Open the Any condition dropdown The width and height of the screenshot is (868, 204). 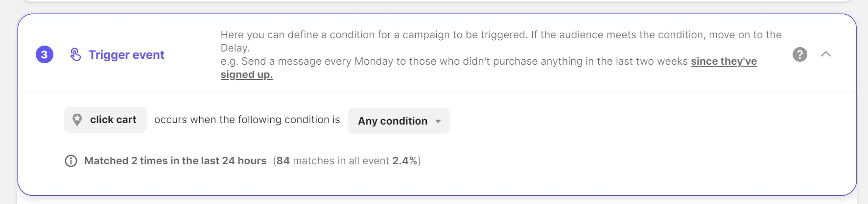pyautogui.click(x=393, y=121)
